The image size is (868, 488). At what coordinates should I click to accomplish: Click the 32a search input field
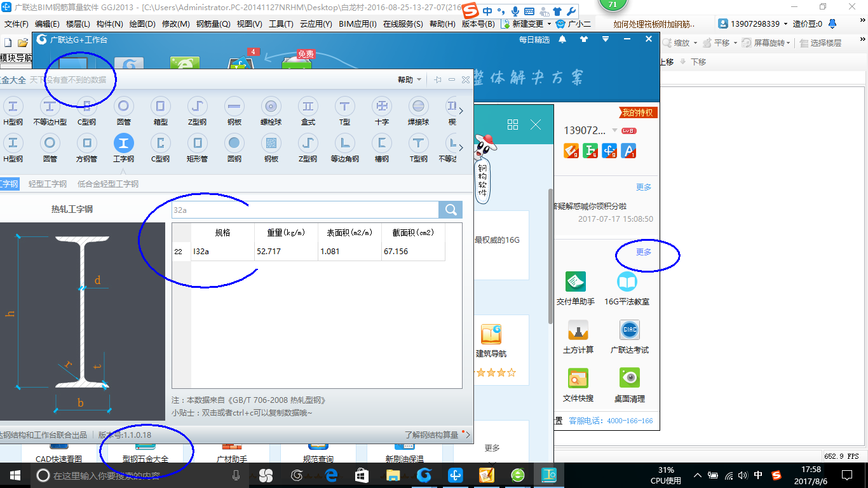[x=305, y=210]
